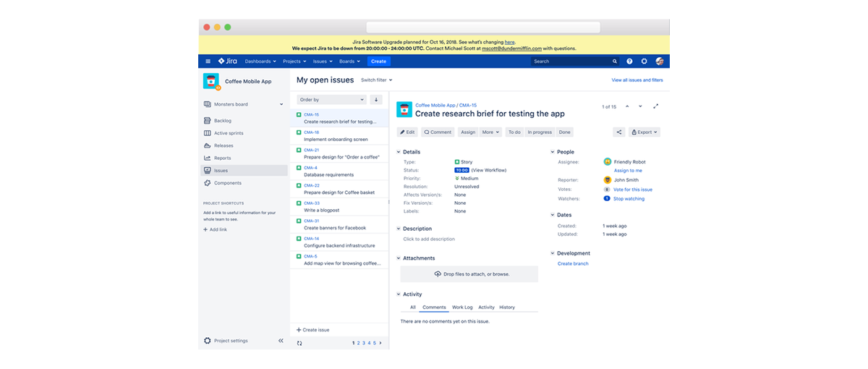
Task: Open the hamburger menu beside Jira logo
Action: [208, 61]
